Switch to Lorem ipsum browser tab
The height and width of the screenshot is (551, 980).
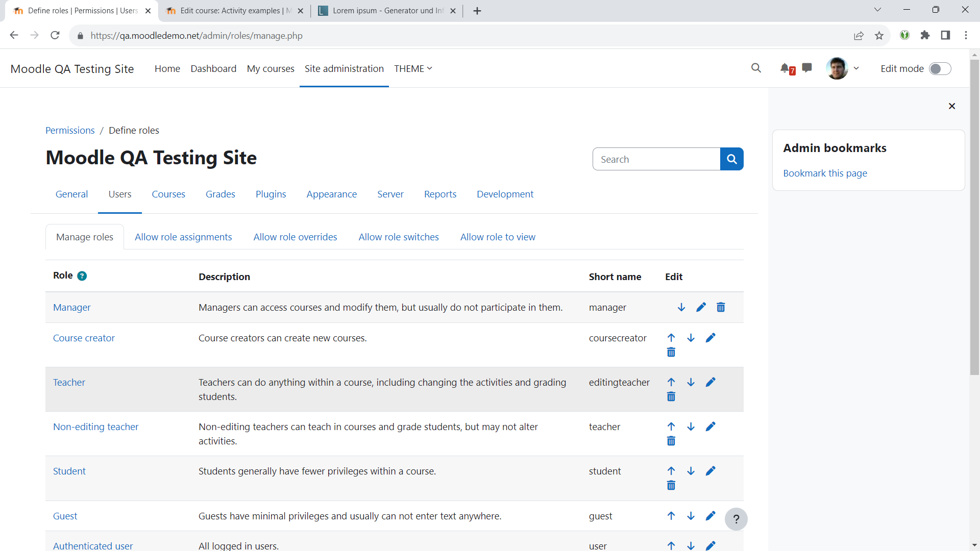tap(386, 11)
